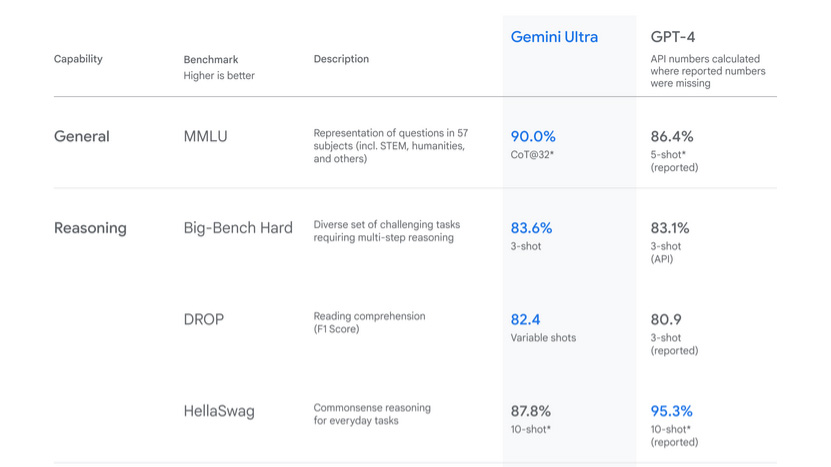Screen dimensions: 831x467
Task: Click the Benchmark column heading
Action: (x=211, y=60)
